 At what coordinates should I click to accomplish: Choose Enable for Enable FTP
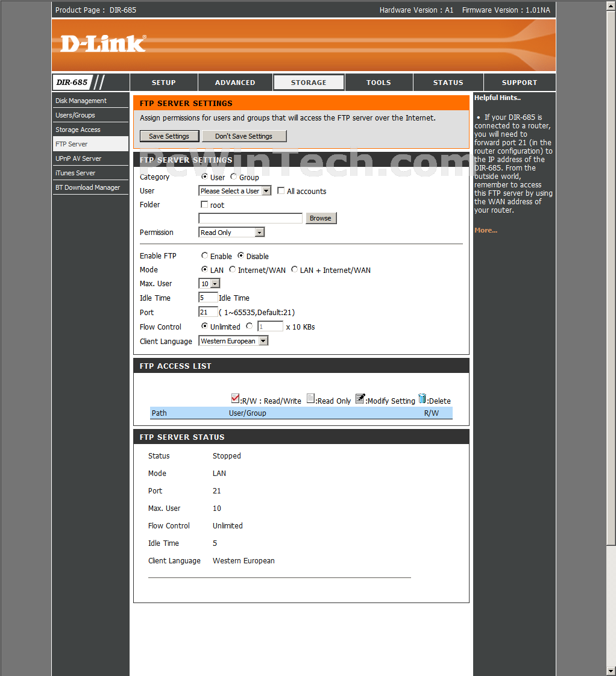click(204, 255)
